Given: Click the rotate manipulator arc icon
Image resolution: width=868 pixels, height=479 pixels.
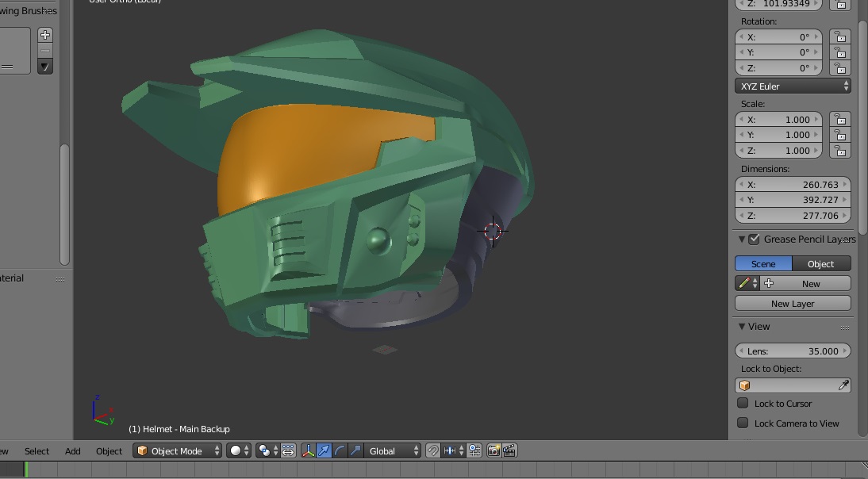Looking at the screenshot, I should 340,450.
